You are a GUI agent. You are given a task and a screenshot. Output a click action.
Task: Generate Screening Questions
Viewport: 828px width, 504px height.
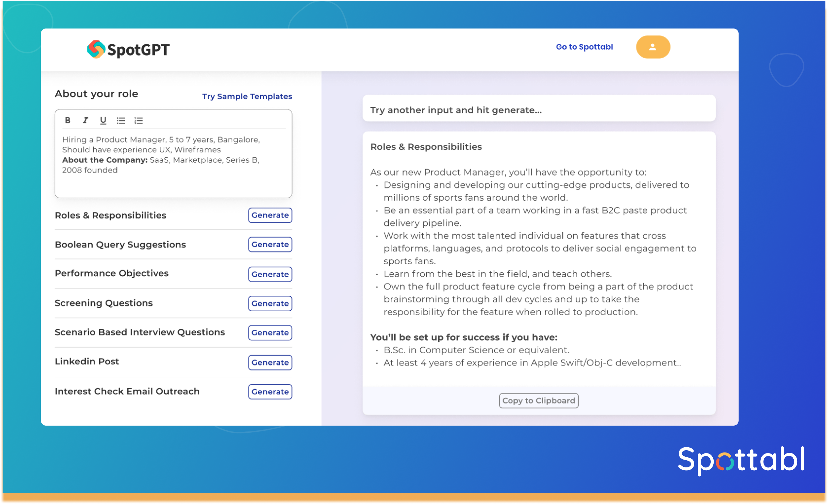pos(270,304)
